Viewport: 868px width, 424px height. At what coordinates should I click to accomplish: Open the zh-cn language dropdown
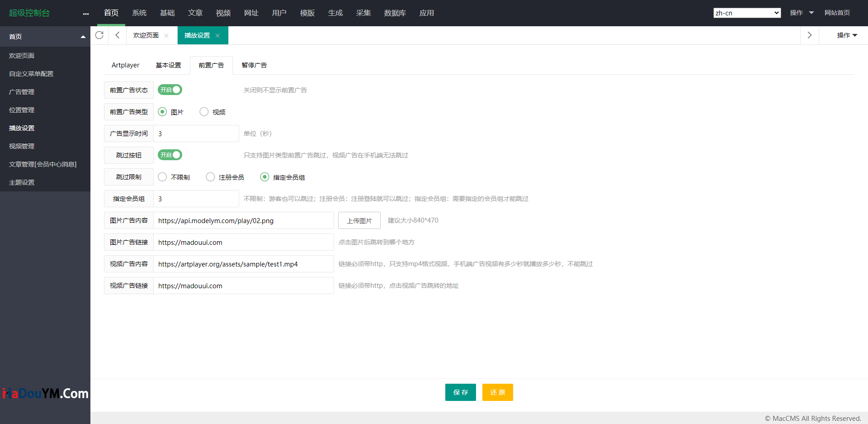pos(747,13)
